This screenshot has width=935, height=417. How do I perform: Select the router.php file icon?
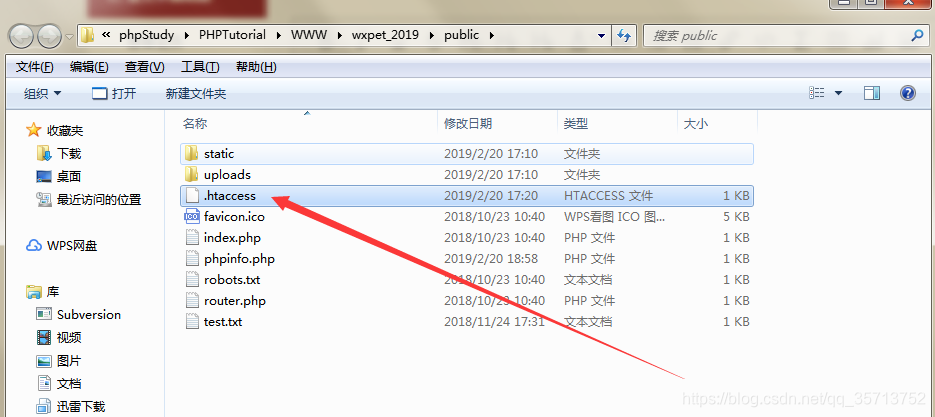tap(191, 301)
